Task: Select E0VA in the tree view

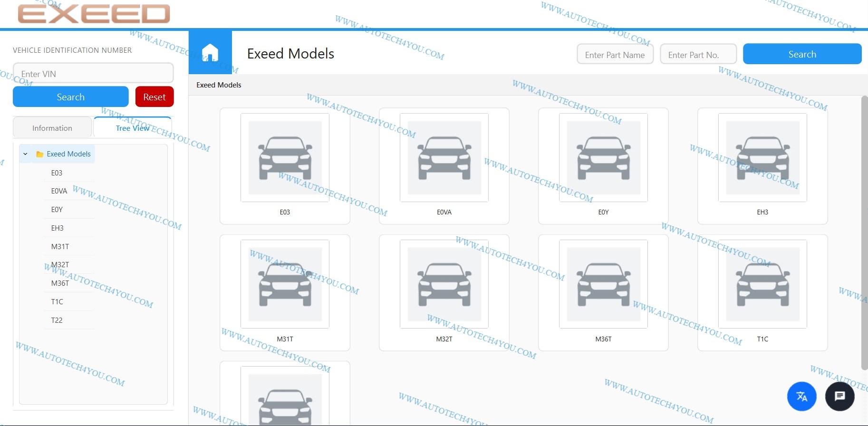Action: [x=59, y=191]
